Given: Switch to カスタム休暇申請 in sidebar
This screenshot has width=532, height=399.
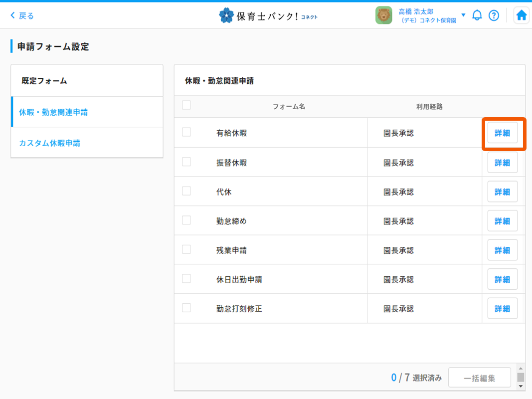Looking at the screenshot, I should (x=49, y=143).
